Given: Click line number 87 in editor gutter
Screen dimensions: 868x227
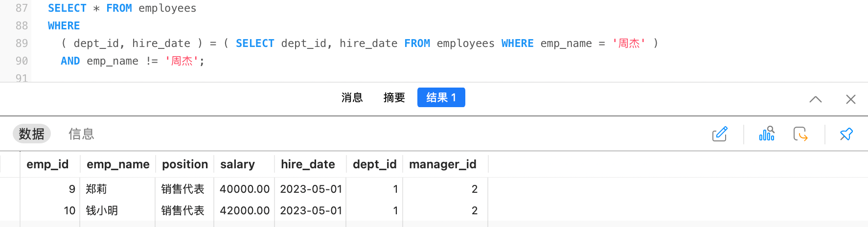Looking at the screenshot, I should (22, 8).
